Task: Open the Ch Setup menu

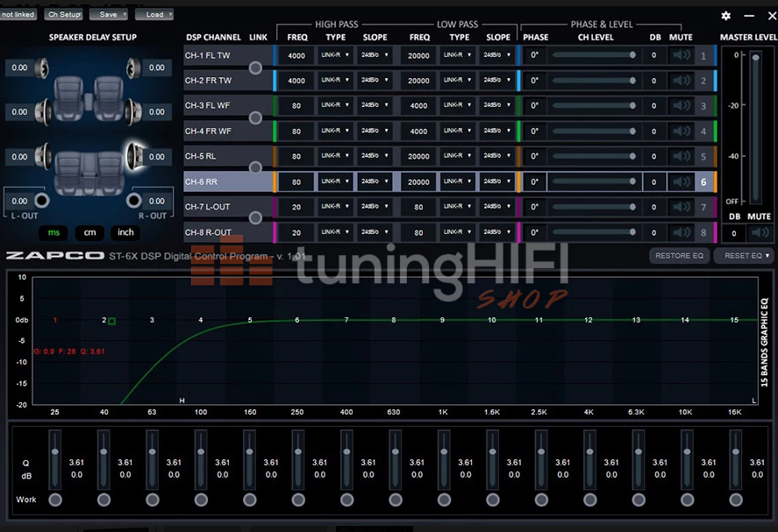Action: [x=63, y=15]
